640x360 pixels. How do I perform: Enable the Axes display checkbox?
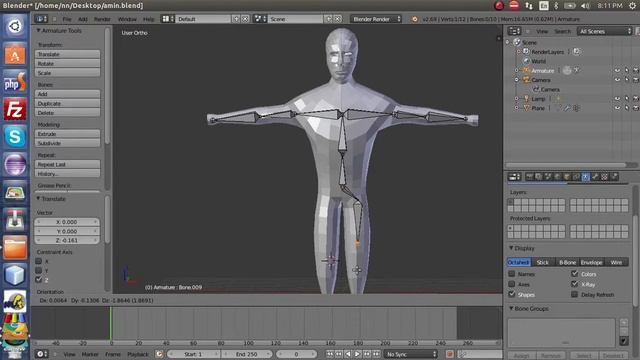point(512,284)
